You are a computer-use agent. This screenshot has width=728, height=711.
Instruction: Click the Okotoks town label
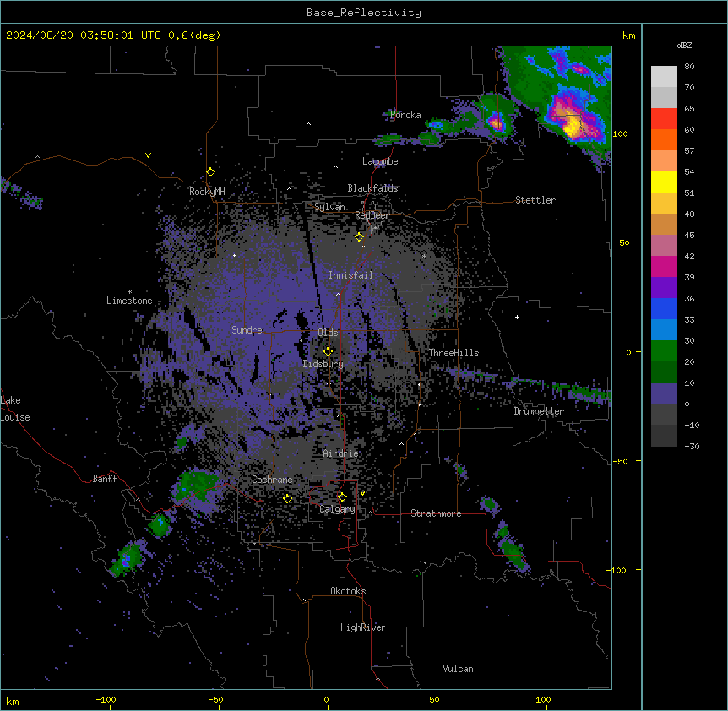[348, 591]
